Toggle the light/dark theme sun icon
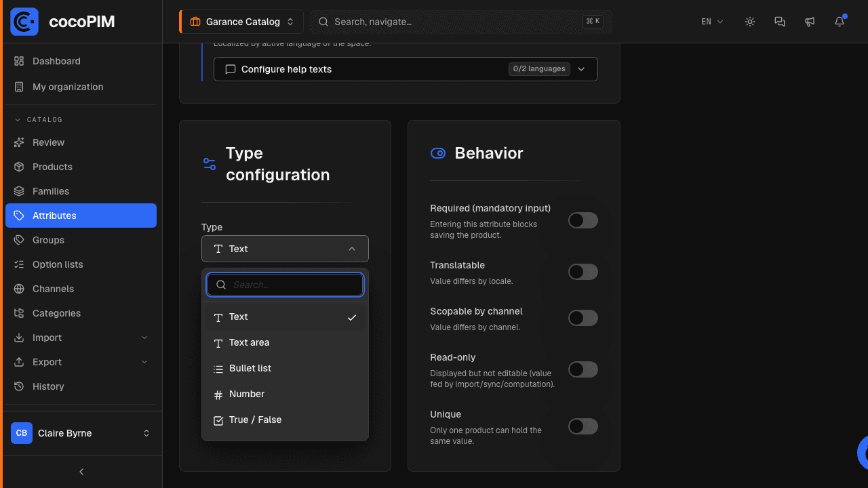 click(x=750, y=22)
